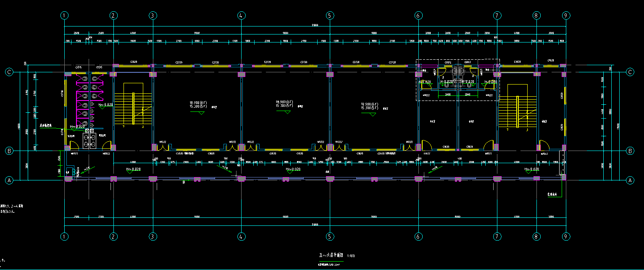The height and width of the screenshot is (270, 644).
Task: Click grid axis bubble 7 at top
Action: point(497,16)
